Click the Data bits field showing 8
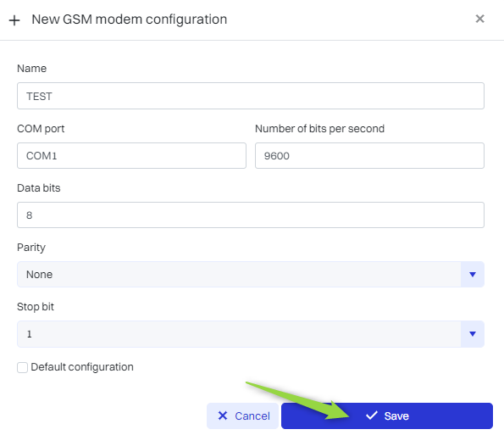The height and width of the screenshot is (435, 504). tap(251, 215)
